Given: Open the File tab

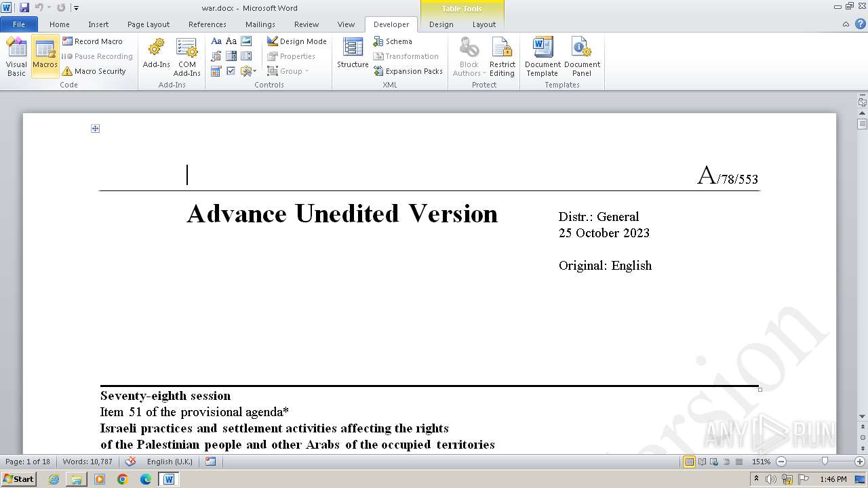Looking at the screenshot, I should [19, 24].
